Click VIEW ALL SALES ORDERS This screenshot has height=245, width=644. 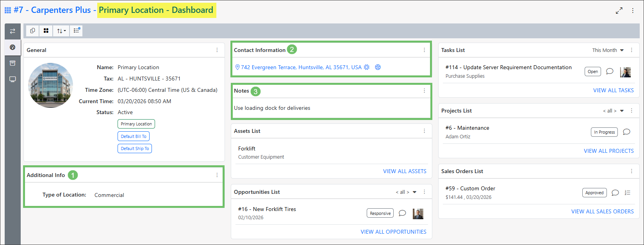coord(602,211)
